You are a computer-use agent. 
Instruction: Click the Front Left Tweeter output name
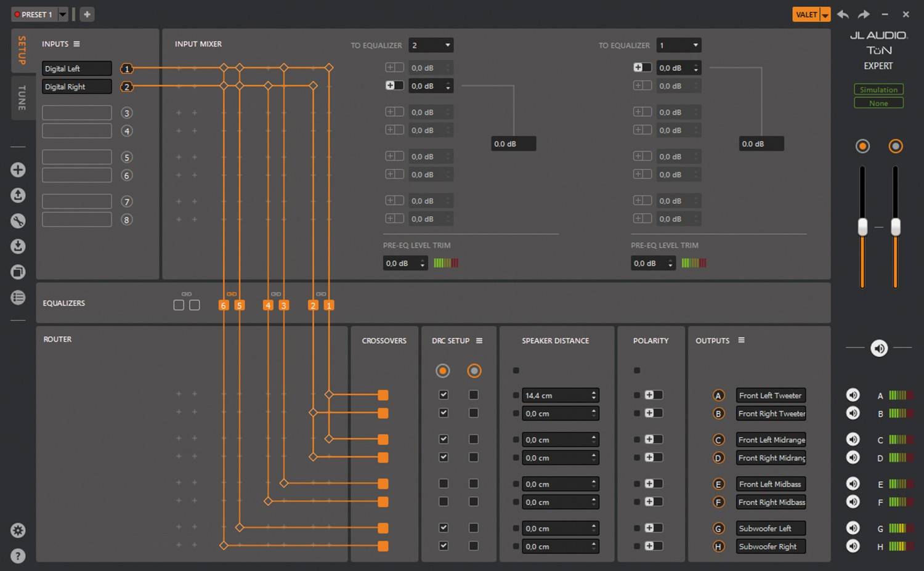click(771, 395)
